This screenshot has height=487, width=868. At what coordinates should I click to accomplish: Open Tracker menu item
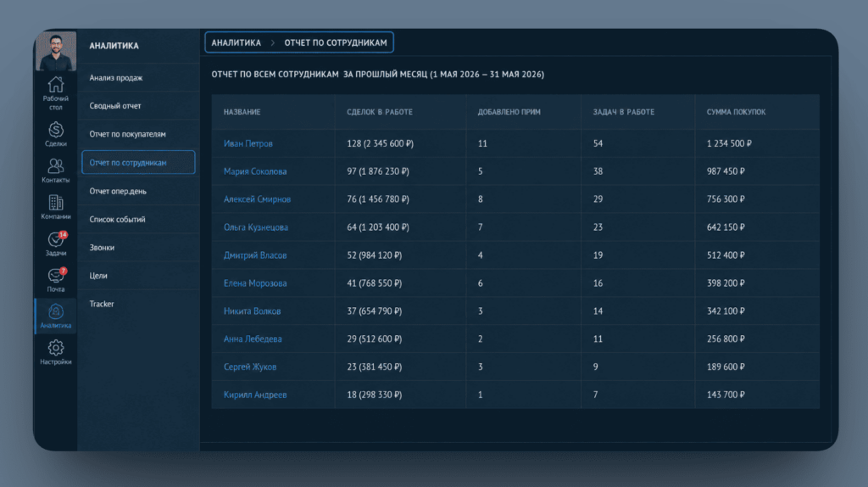coord(138,304)
